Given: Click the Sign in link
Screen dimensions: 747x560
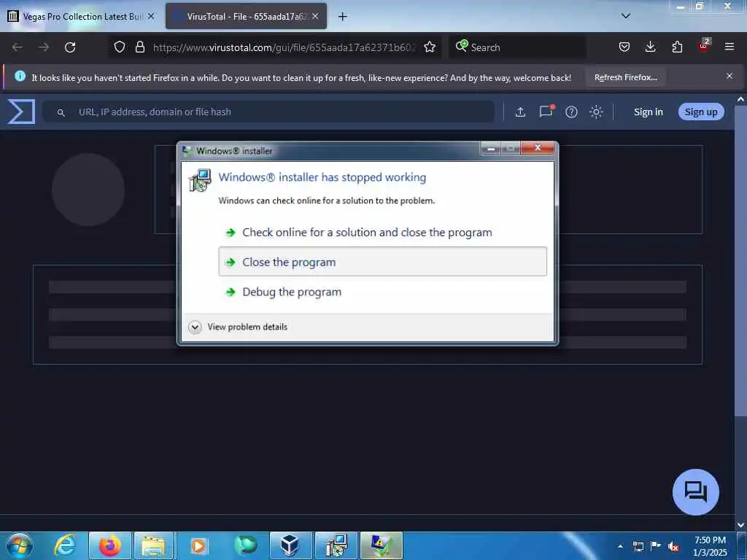Looking at the screenshot, I should (648, 112).
